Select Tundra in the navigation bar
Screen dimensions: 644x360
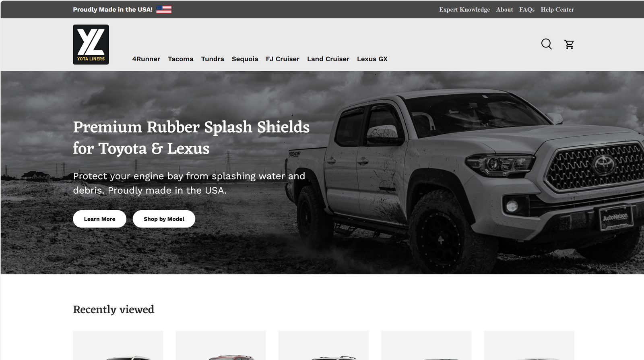click(213, 59)
